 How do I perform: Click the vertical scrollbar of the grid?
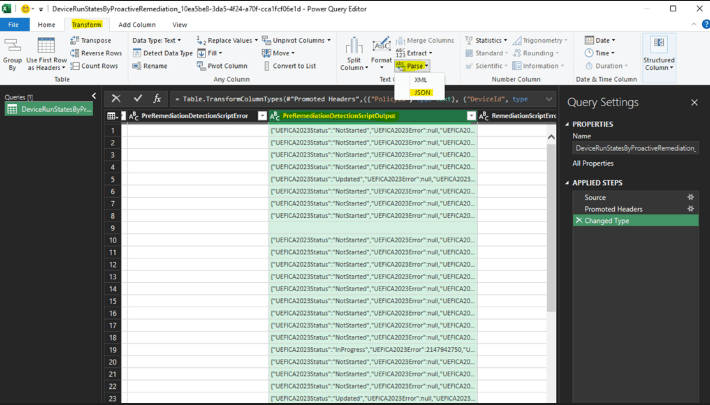[551, 227]
